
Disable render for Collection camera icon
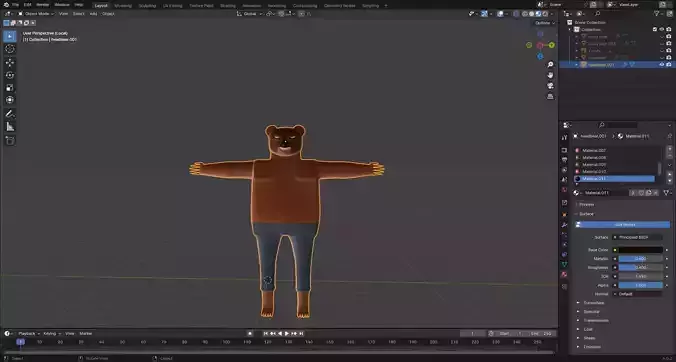coord(669,29)
